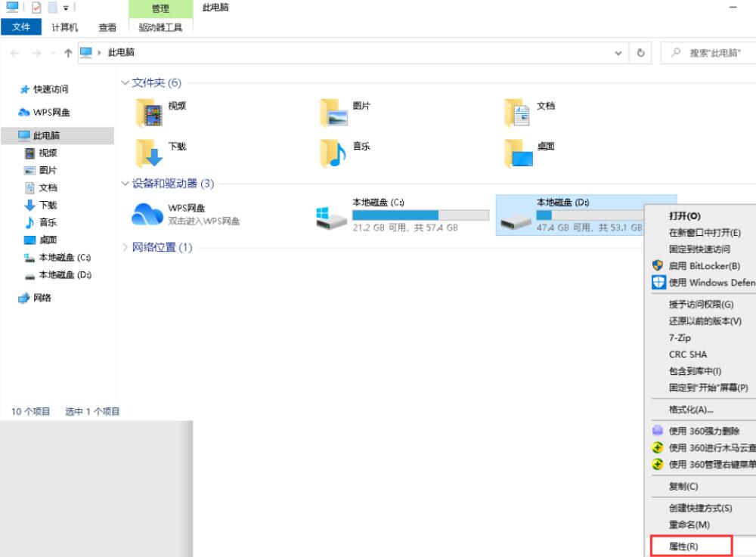Click the 360 木马云查 icon
756x557 pixels.
[658, 447]
